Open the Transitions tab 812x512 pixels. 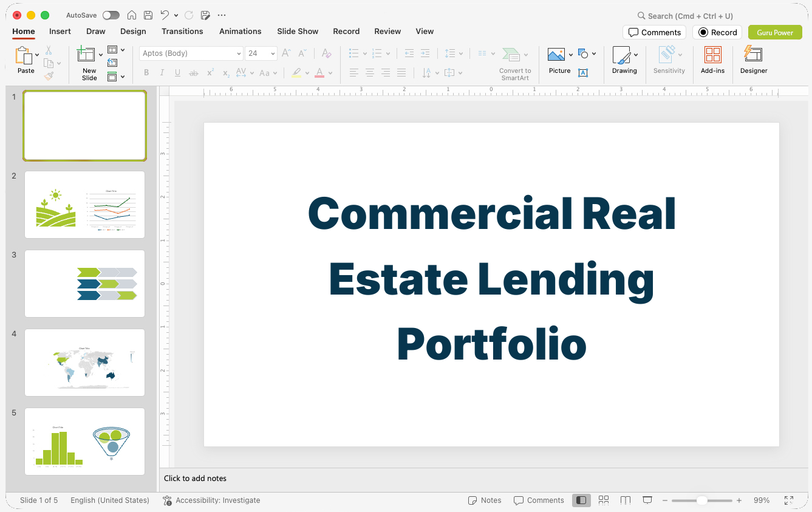click(182, 32)
